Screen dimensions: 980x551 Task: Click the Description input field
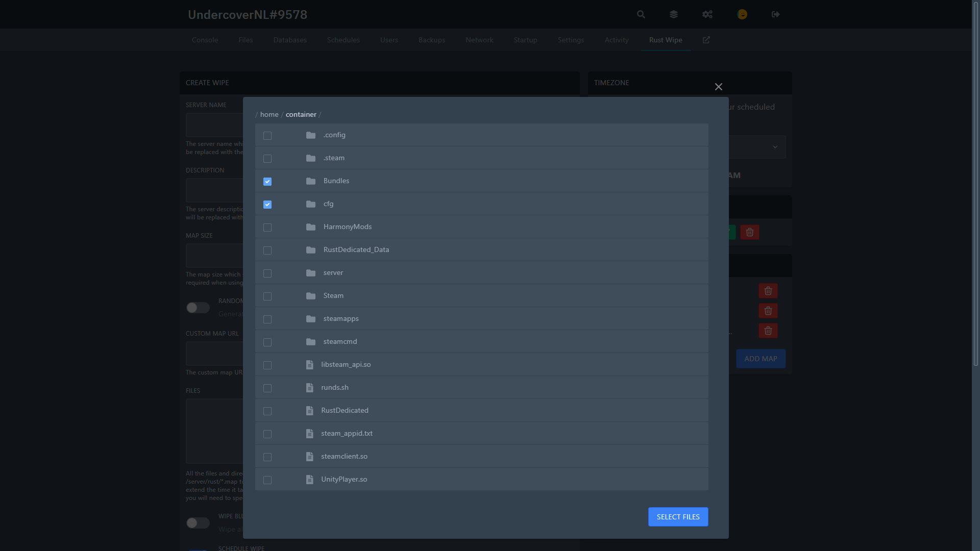point(214,190)
